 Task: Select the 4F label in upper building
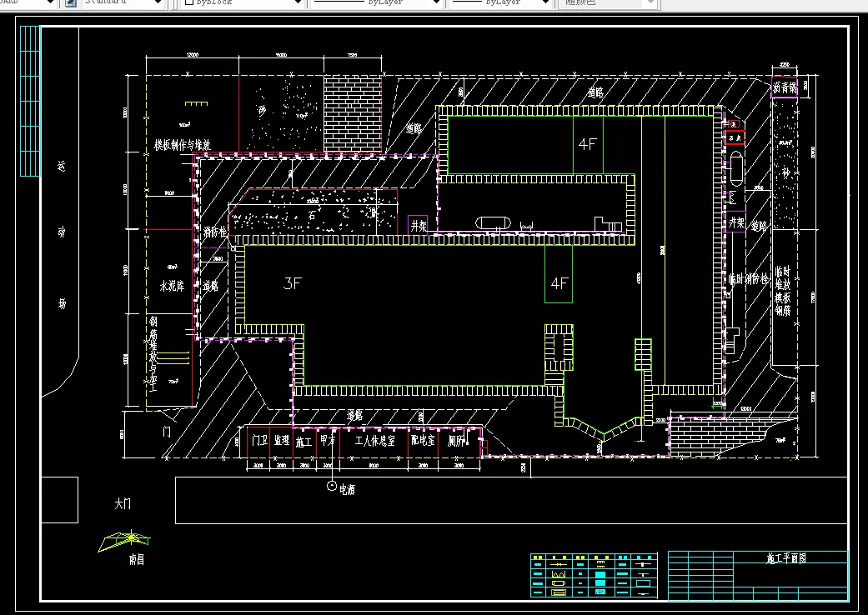[587, 144]
